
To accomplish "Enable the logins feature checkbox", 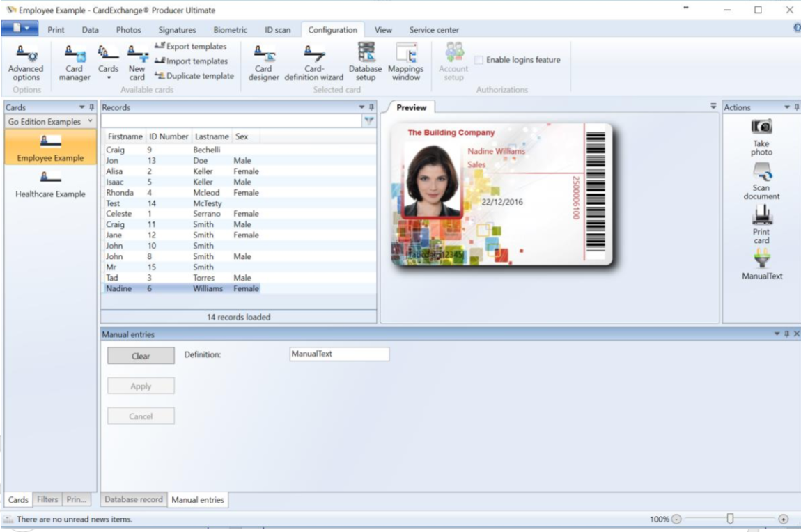I will coord(479,61).
